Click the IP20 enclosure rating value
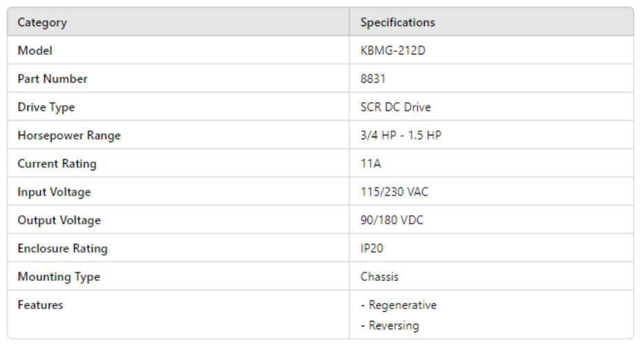This screenshot has height=345, width=644. (x=372, y=248)
